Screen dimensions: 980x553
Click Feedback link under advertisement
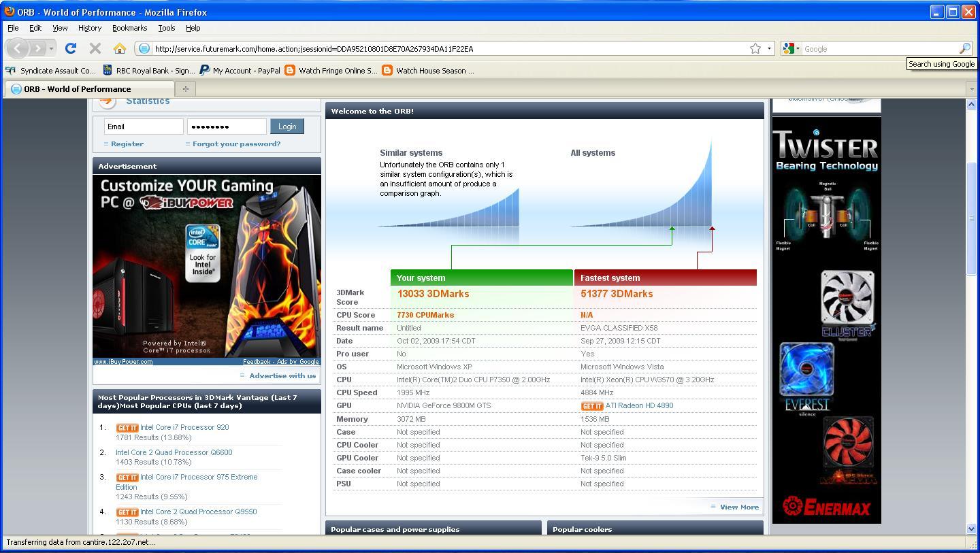pyautogui.click(x=257, y=362)
